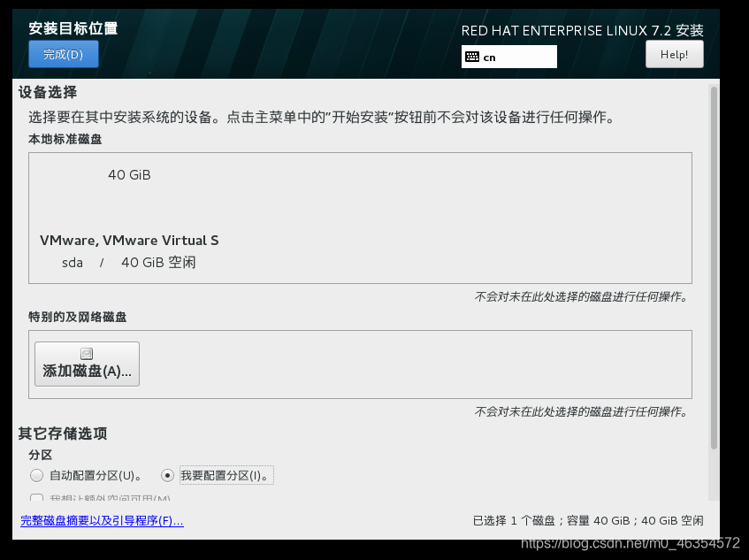Click the 安装目标位置 title text
749x560 pixels.
click(73, 28)
